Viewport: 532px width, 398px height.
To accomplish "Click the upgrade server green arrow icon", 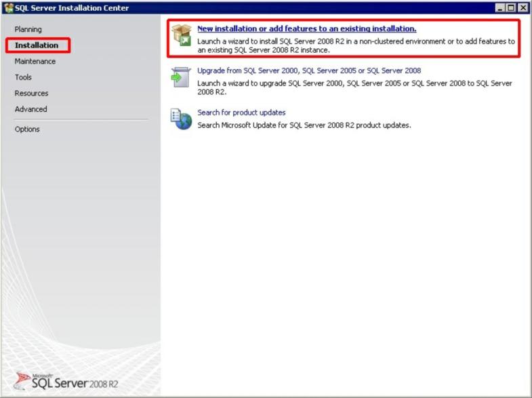I will pos(180,77).
